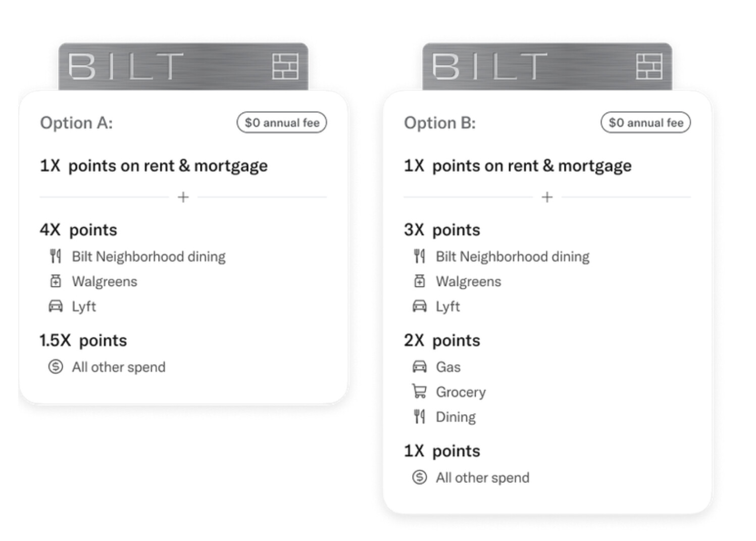Click Option A's $0 annual fee badge
The width and height of the screenshot is (756, 541).
[282, 123]
